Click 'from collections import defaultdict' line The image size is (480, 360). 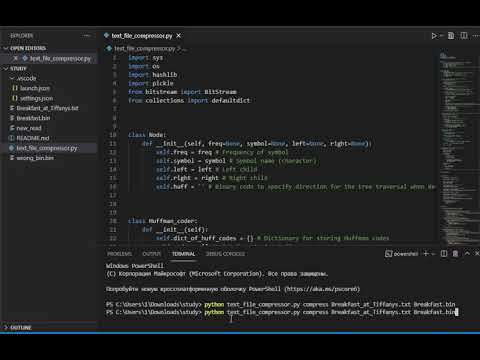point(189,100)
